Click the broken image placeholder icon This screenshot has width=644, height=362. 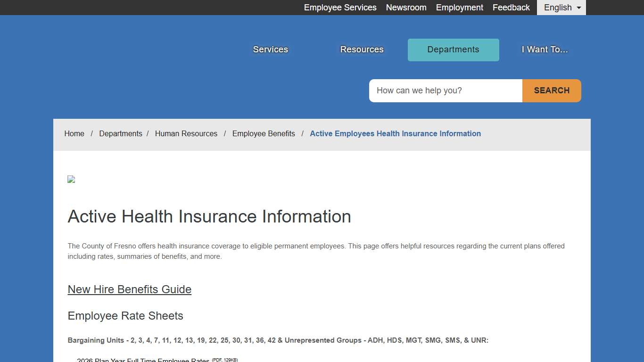71,179
